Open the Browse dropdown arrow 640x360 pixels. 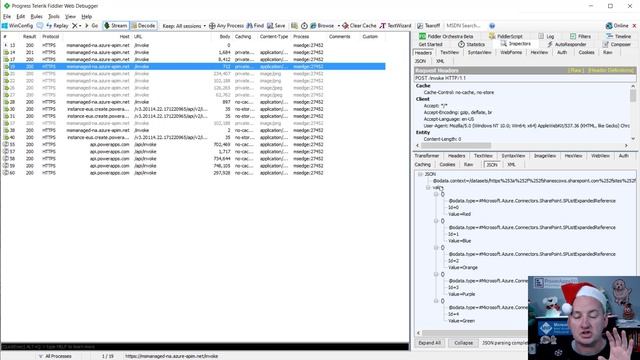[338, 26]
